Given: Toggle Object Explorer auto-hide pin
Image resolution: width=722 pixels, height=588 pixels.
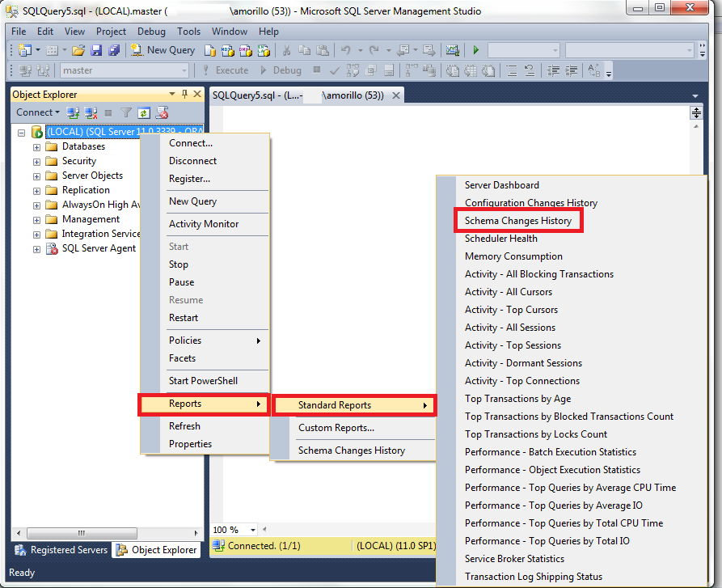Looking at the screenshot, I should click(184, 94).
